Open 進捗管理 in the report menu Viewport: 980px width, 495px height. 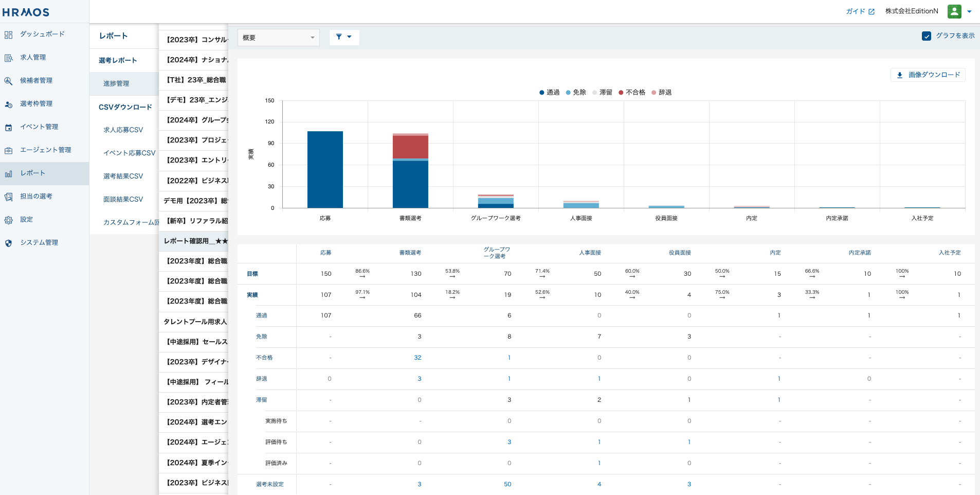point(116,83)
